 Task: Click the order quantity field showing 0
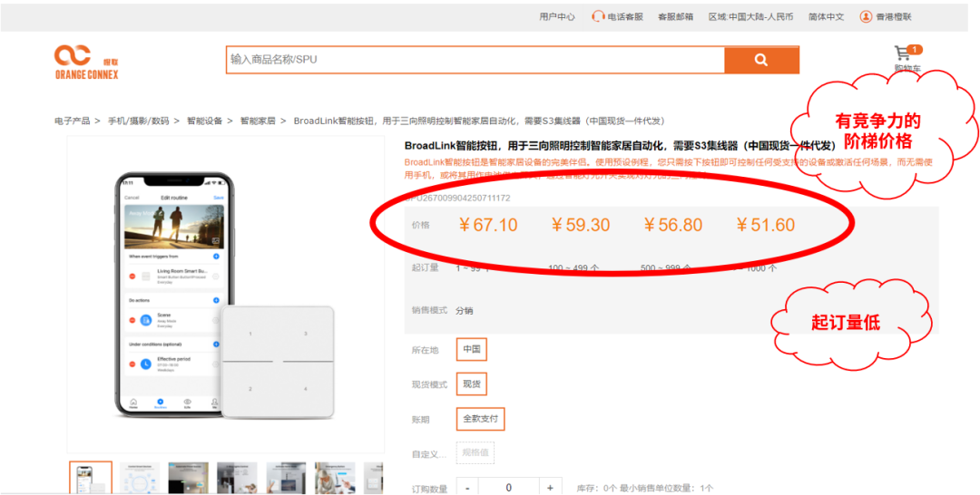tap(509, 488)
